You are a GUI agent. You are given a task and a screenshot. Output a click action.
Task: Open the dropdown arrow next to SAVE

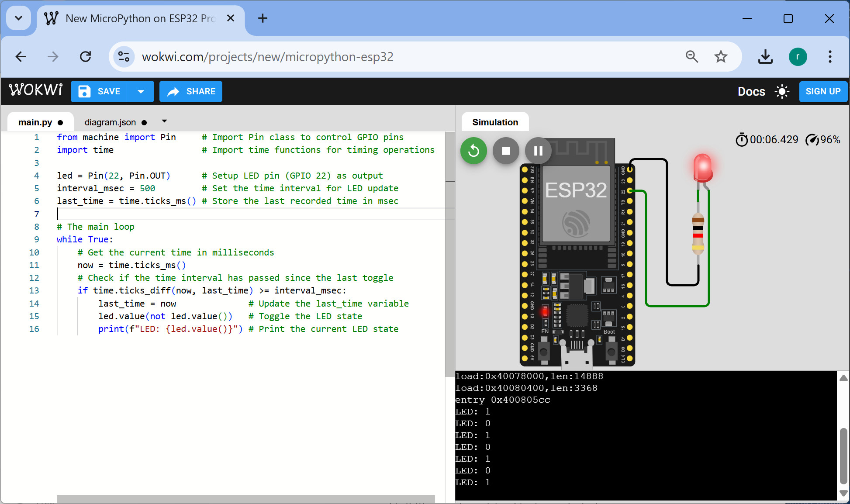coord(141,91)
